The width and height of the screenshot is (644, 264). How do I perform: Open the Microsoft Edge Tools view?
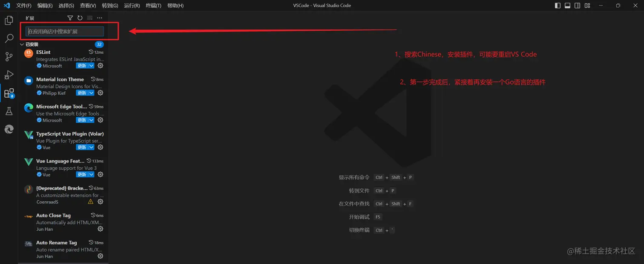click(x=9, y=129)
